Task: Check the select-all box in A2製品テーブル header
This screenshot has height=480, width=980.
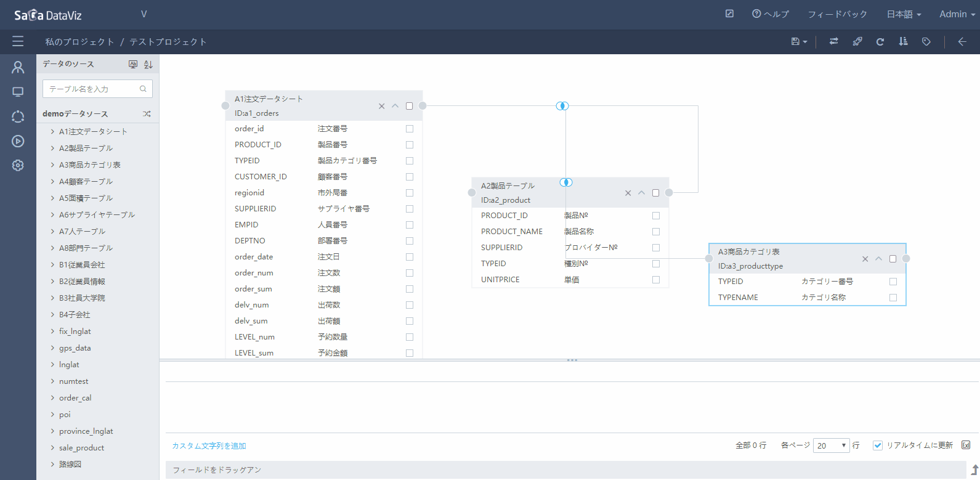Action: coord(655,193)
